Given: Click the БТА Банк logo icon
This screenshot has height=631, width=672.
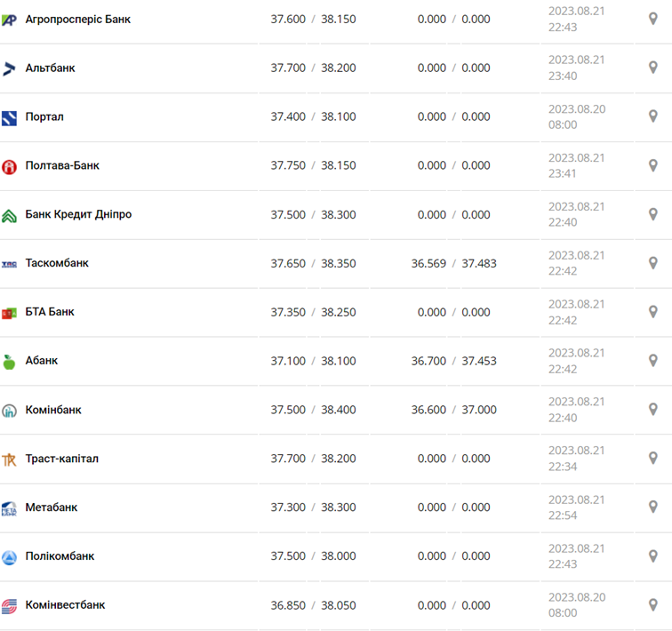Looking at the screenshot, I should pyautogui.click(x=9, y=313).
